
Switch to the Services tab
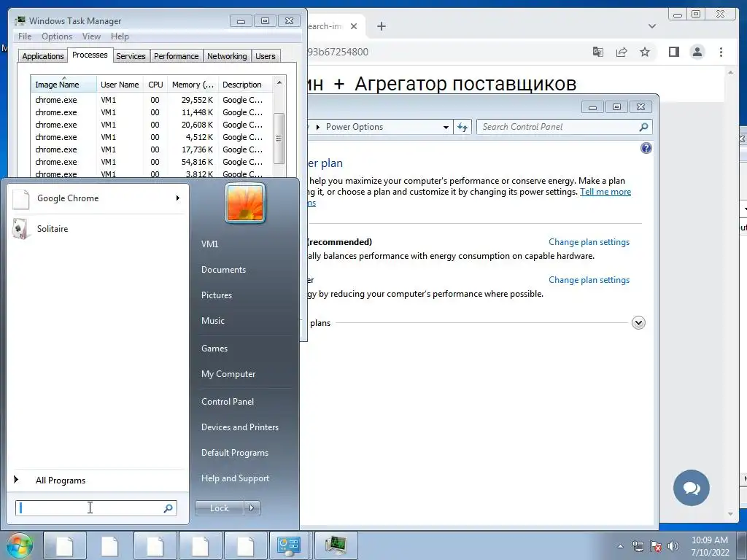tap(131, 56)
